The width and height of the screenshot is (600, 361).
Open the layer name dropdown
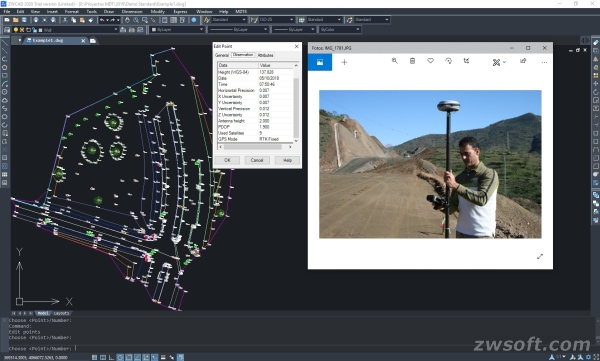[78, 29]
